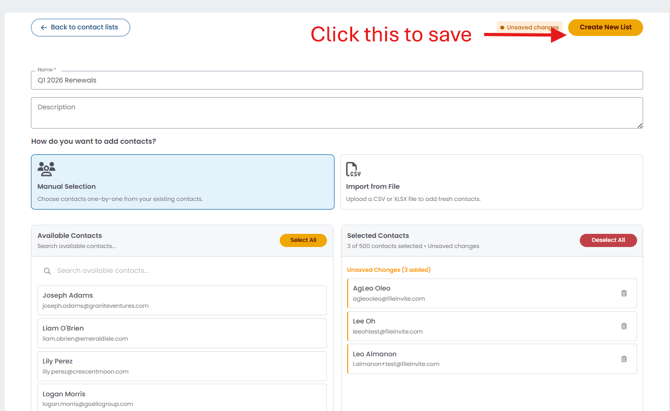Grab the Description field resize handle

coord(639,125)
